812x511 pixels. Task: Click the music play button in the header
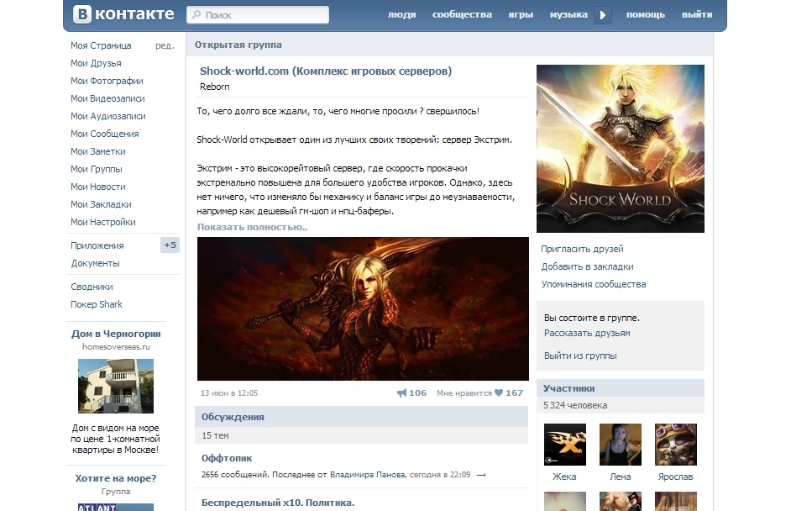point(603,15)
